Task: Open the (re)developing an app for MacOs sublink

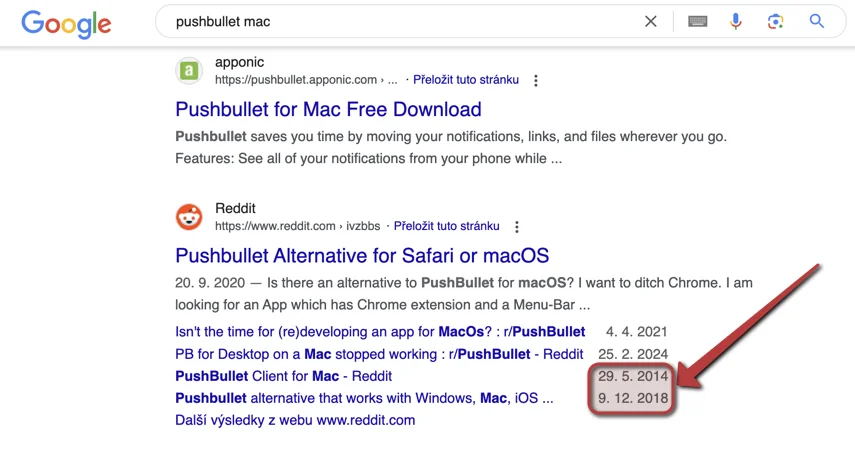Action: (x=380, y=332)
